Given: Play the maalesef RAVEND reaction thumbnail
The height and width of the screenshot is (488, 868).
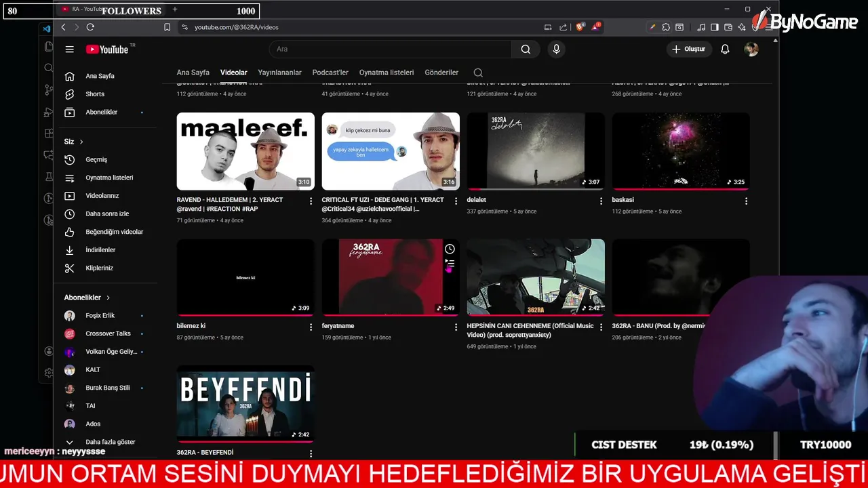Looking at the screenshot, I should pos(245,151).
